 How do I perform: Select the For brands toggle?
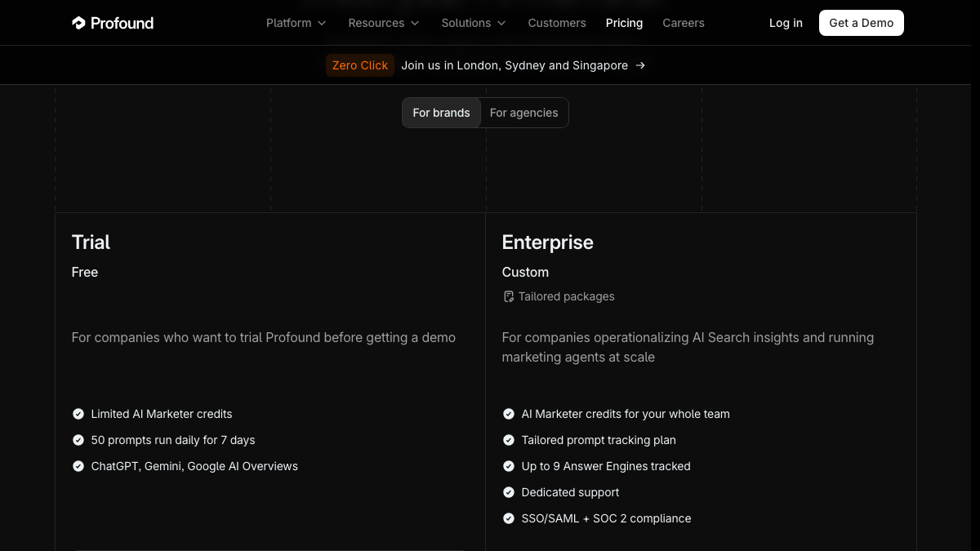[x=441, y=113]
